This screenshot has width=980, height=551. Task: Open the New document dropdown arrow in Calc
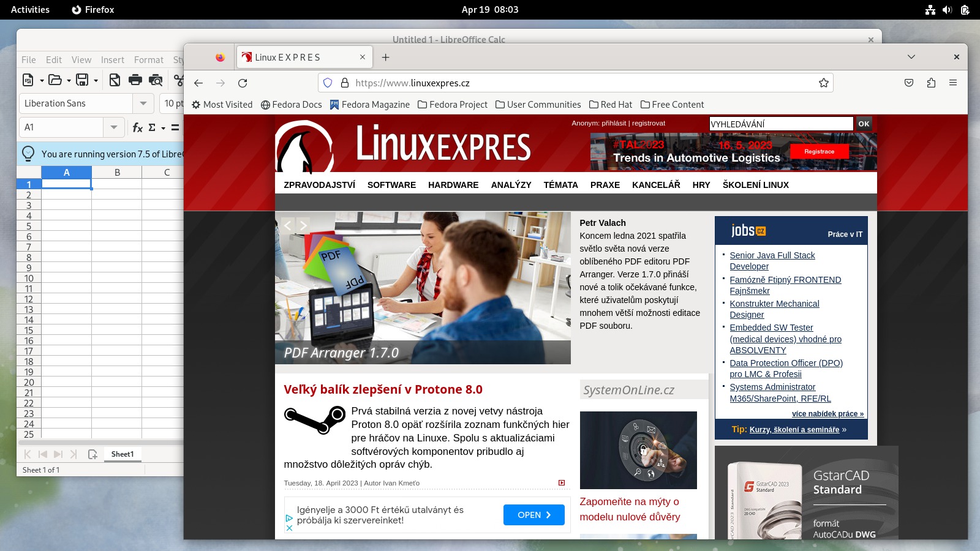tap(42, 80)
